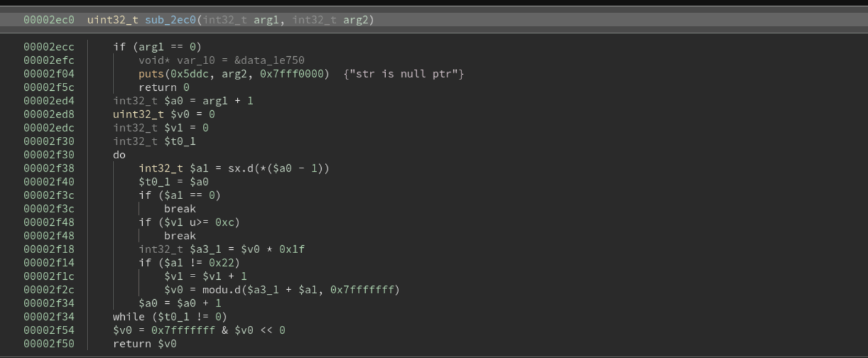Select the while ($t0_1 != 0) line
Image resolution: width=868 pixels, height=358 pixels.
[170, 317]
